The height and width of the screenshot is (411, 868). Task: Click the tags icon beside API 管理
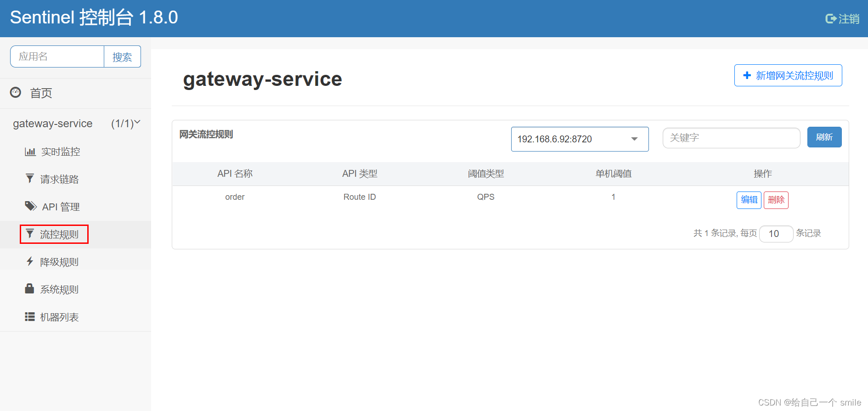click(x=31, y=206)
